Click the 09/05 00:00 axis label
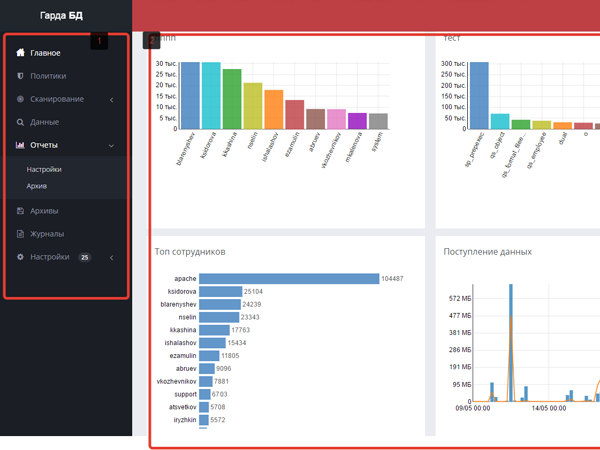Viewport: 600px width, 450px height. (x=473, y=408)
